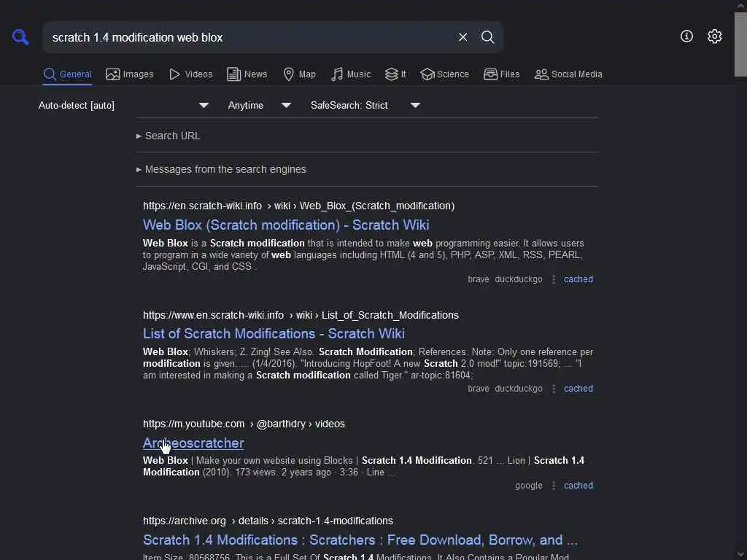Switch to the Images tab
Viewport: 747px width, 560px height.
point(130,74)
